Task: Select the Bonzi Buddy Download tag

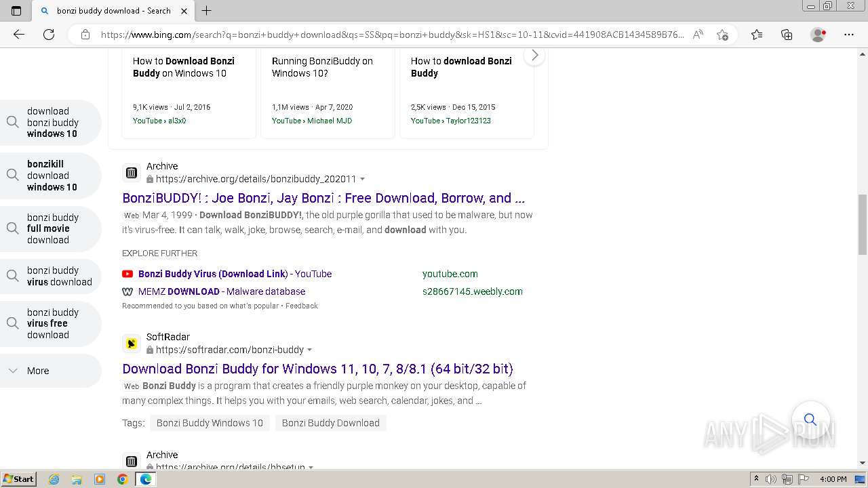Action: [x=330, y=423]
